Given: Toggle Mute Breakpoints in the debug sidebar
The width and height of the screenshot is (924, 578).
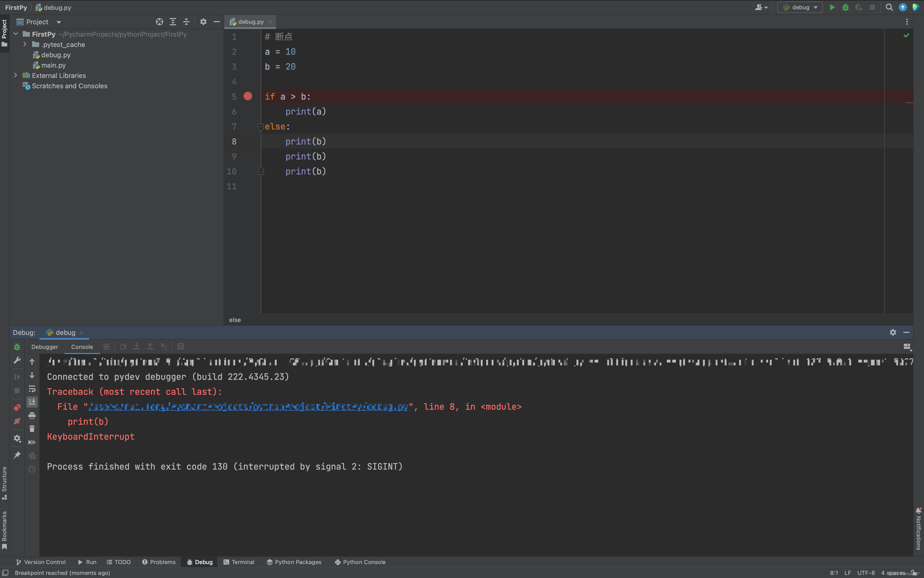Looking at the screenshot, I should coord(17,421).
